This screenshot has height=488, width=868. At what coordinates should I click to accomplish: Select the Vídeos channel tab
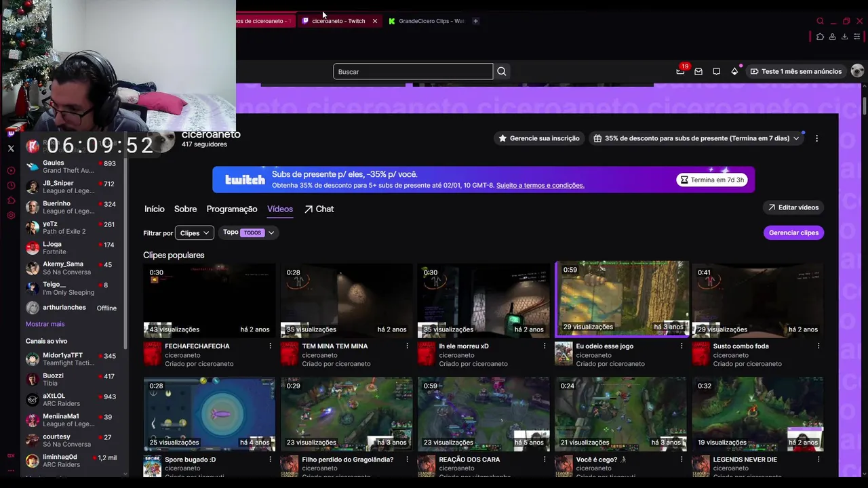280,209
